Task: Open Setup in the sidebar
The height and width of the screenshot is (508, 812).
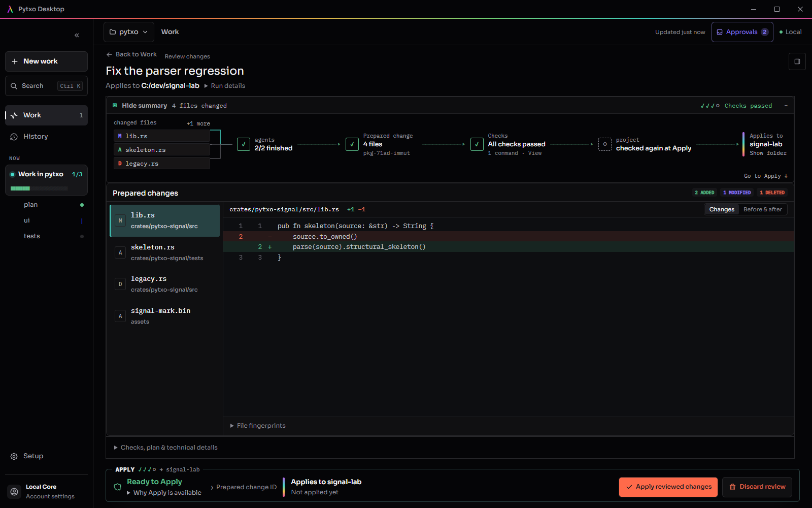Action: coord(46,456)
